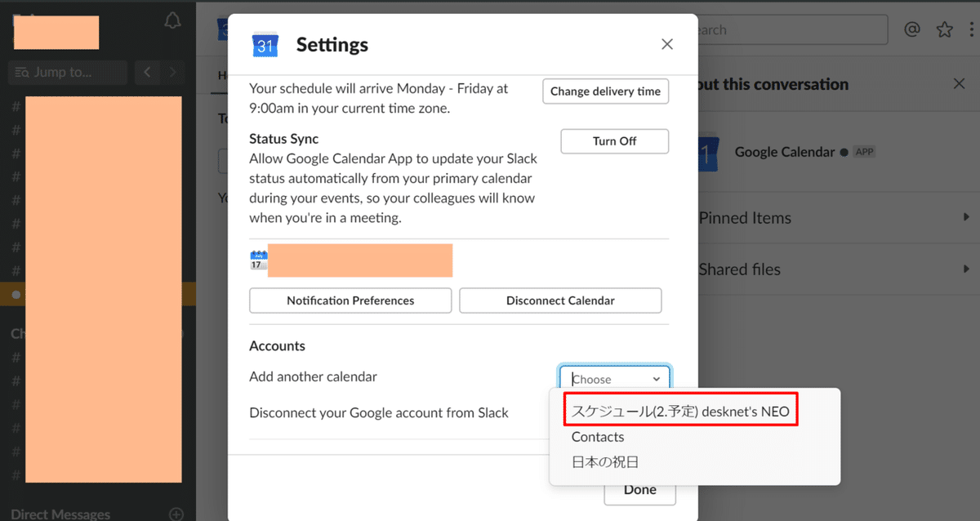The height and width of the screenshot is (521, 980).
Task: Select スケジュール(2.予定) desknet's NEO option
Action: (x=680, y=412)
